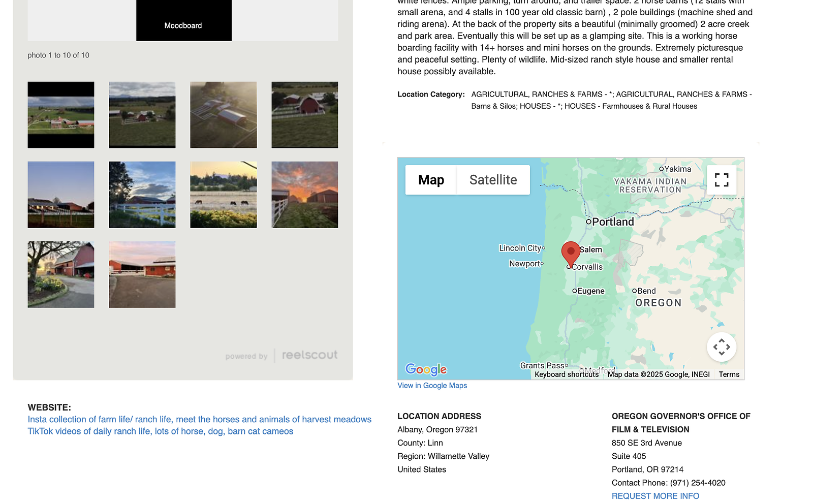
Task: Open red barn with driveway tree thumbnail
Action: pyautogui.click(x=61, y=274)
